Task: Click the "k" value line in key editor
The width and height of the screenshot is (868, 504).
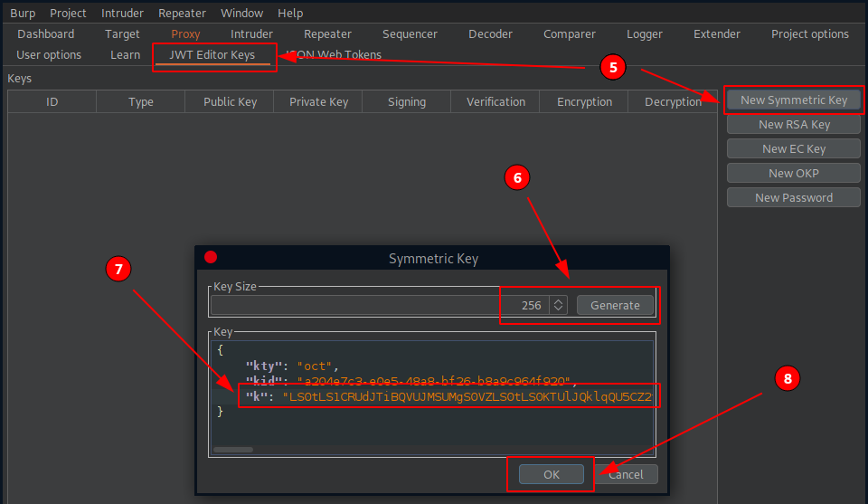Action: click(449, 396)
